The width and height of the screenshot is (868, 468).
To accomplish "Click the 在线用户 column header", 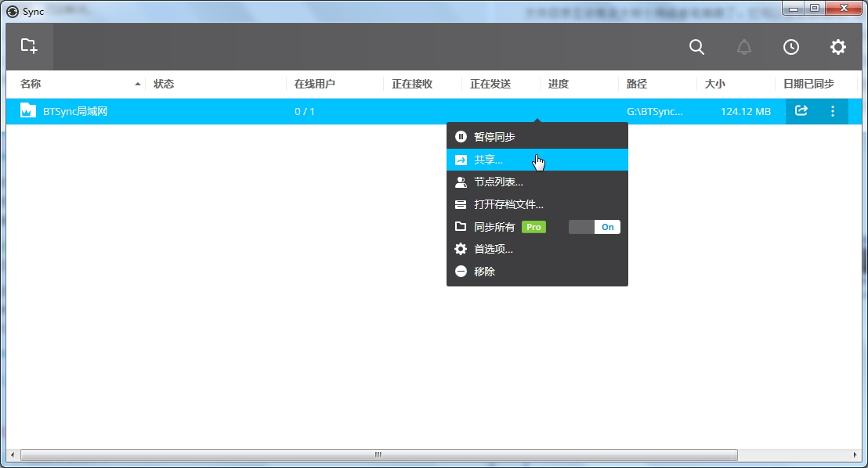I will pos(314,84).
